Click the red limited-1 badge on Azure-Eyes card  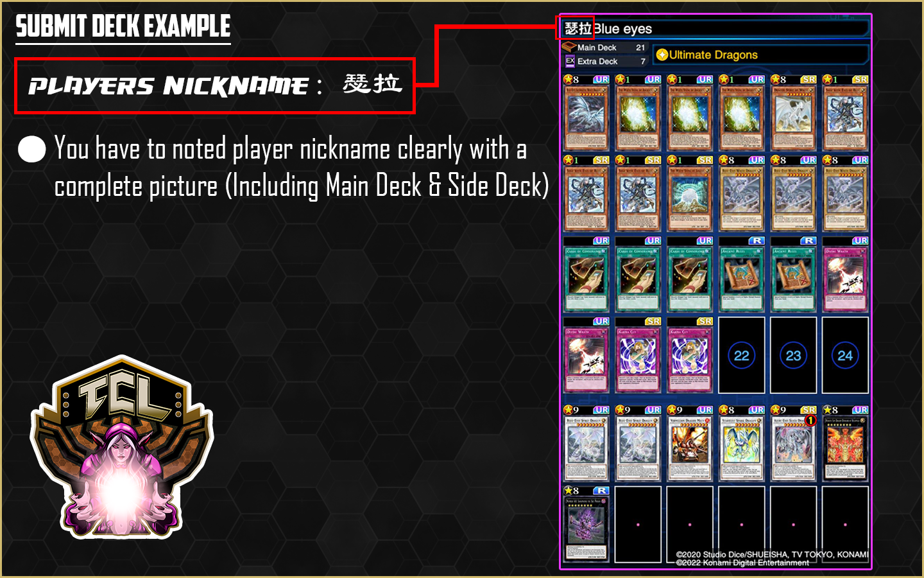point(810,421)
